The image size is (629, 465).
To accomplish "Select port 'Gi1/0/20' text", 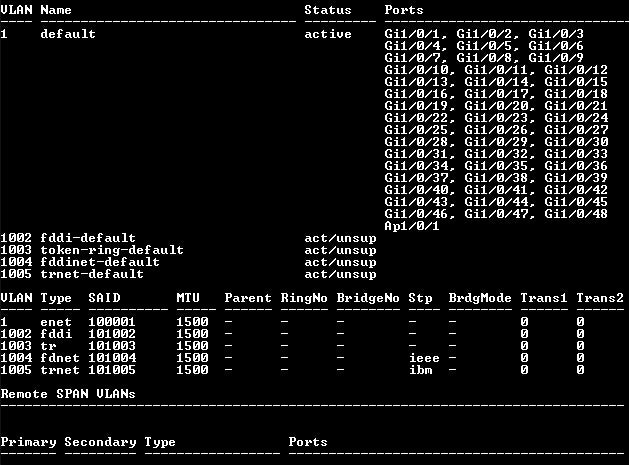I will coord(496,106).
